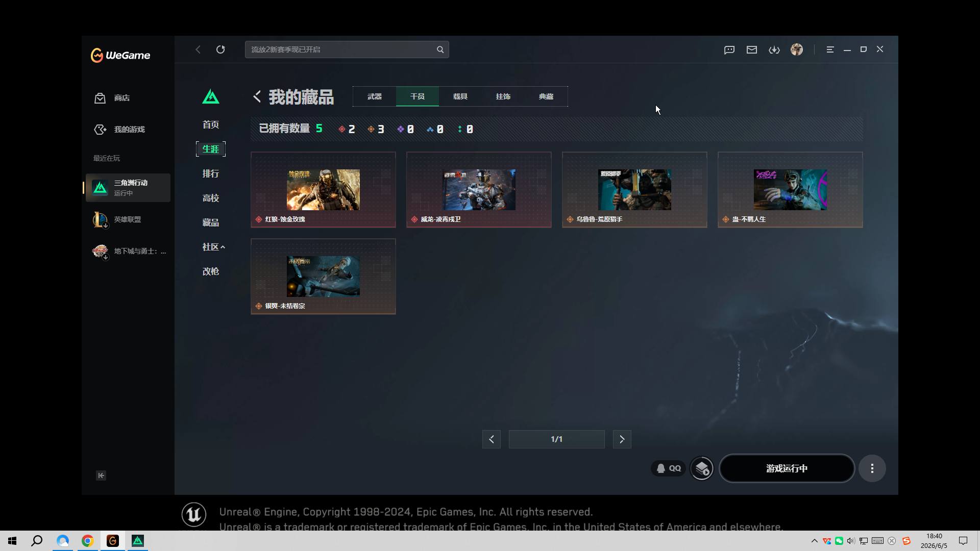This screenshot has height=551, width=980.
Task: Go to the previous collection page
Action: (x=492, y=439)
